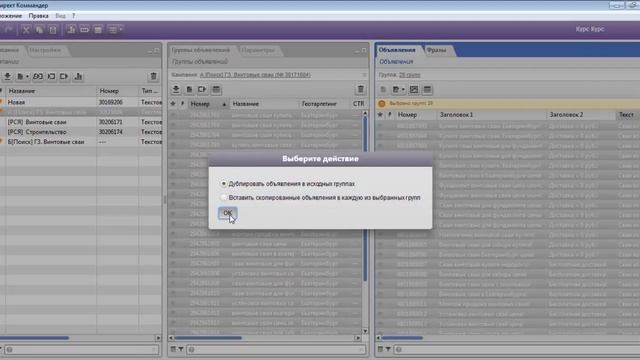Click the groups panel horizontal scrollbar thumb

coord(208,338)
